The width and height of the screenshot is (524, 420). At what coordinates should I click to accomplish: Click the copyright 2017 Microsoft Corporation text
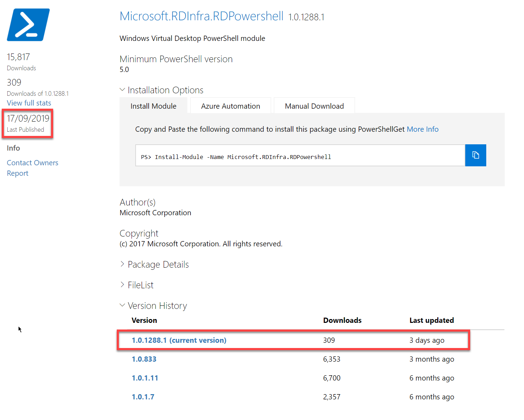pyautogui.click(x=201, y=244)
